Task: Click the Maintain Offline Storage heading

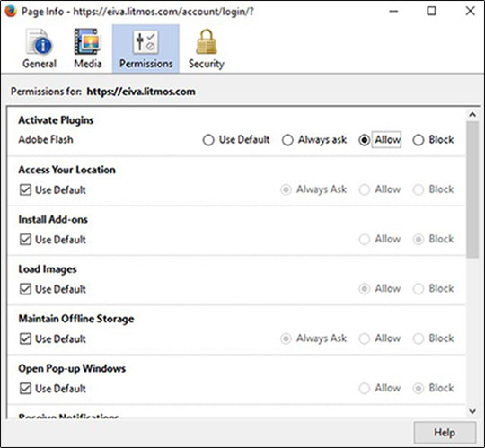Action: 76,319
